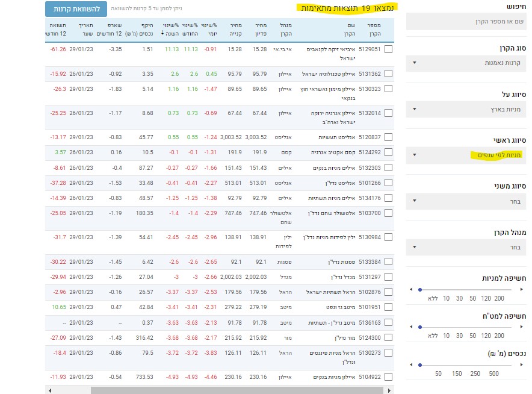This screenshot has width=532, height=394.
Task: Tick checkbox for fund 5130323
Action: pos(389,89)
